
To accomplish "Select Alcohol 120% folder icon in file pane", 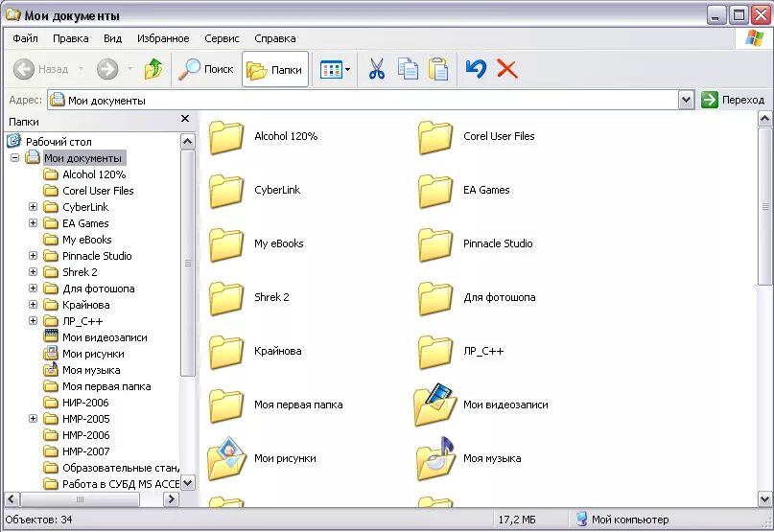I will [226, 138].
